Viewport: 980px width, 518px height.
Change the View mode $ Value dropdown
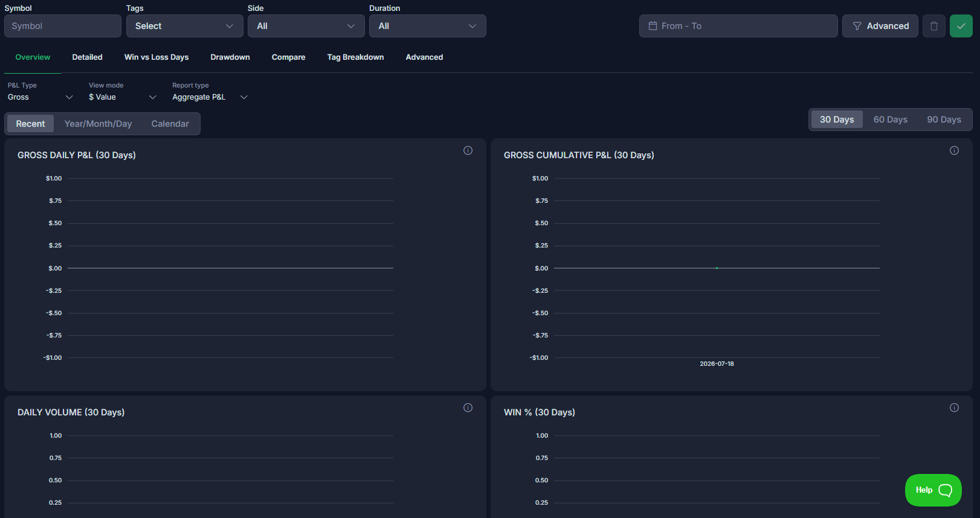pyautogui.click(x=123, y=97)
